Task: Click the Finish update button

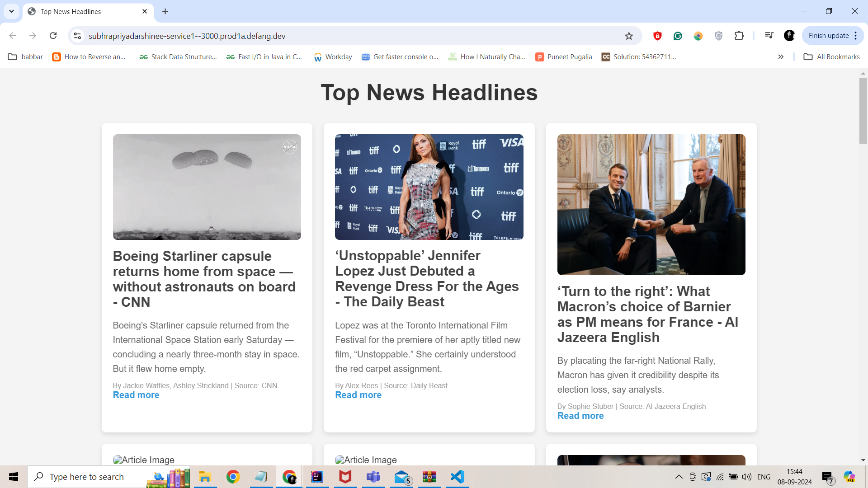Action: 830,35
